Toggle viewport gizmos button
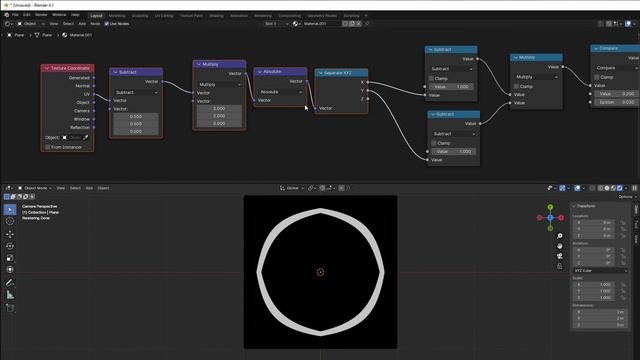Viewport: 640px width, 360px height. 562,188
